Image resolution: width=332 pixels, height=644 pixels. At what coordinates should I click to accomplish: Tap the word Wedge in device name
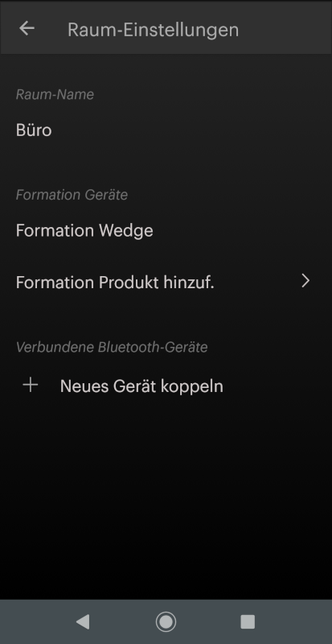[x=126, y=231]
